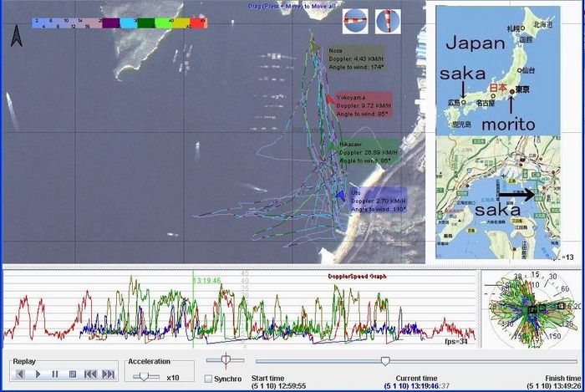Enable the Synchro checkbox
Screen dimensions: 585x392
click(x=208, y=379)
